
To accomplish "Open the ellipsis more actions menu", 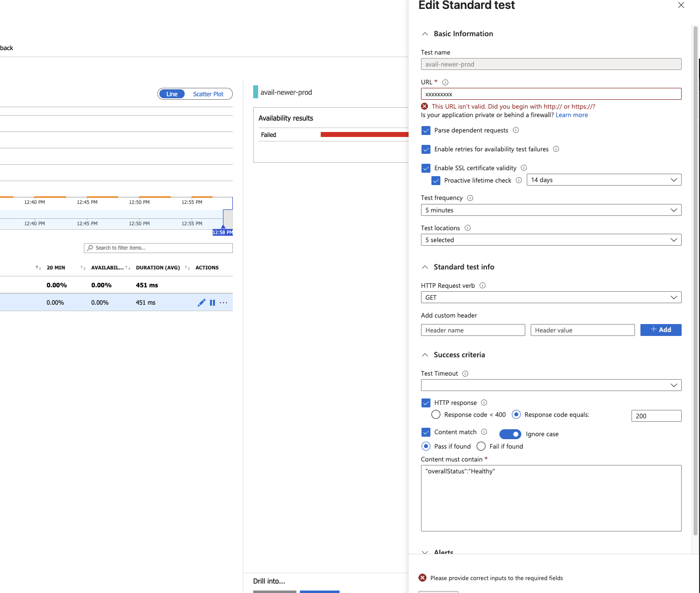I will pos(223,303).
